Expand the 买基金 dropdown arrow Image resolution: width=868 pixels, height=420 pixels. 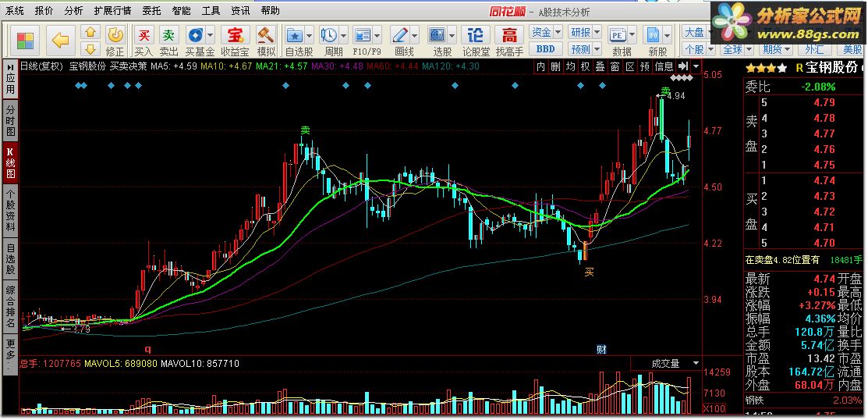click(x=211, y=36)
